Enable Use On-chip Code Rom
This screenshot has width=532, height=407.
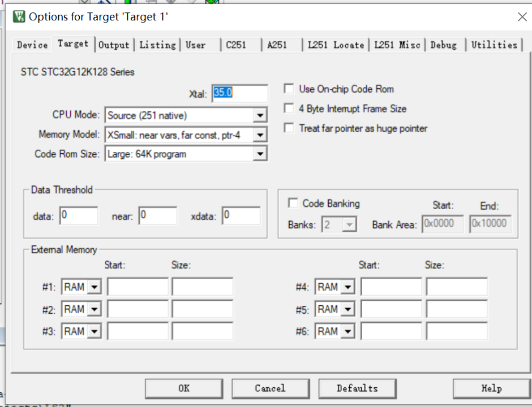coord(289,89)
